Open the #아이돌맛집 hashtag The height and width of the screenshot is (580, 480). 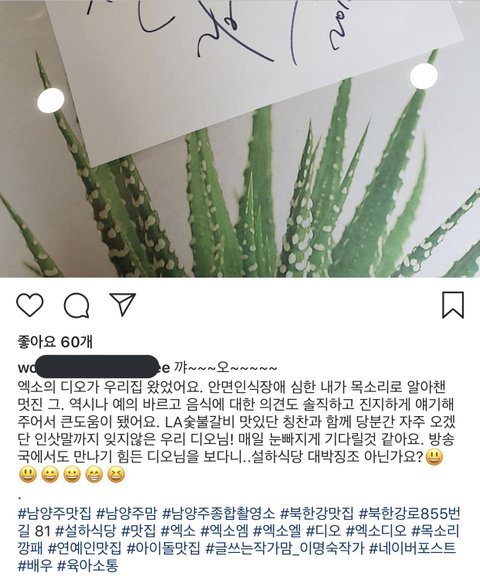click(x=163, y=548)
